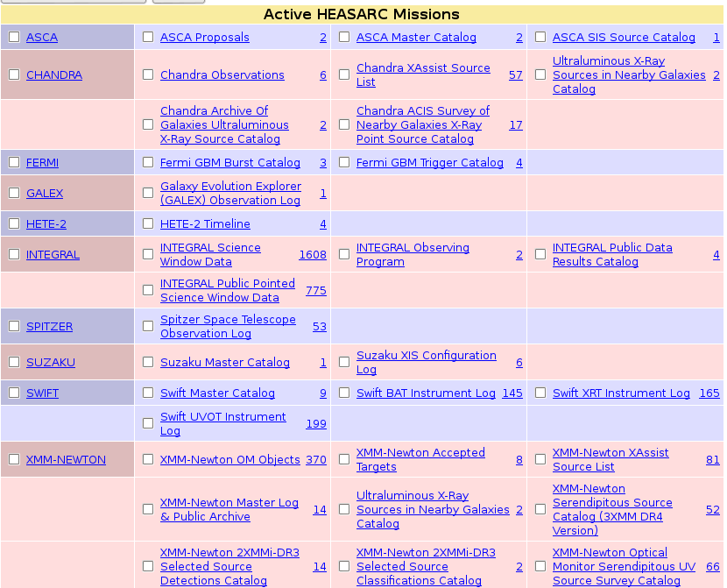Open the Chandra Observations link
Image resolution: width=727 pixels, height=588 pixels.
[222, 74]
